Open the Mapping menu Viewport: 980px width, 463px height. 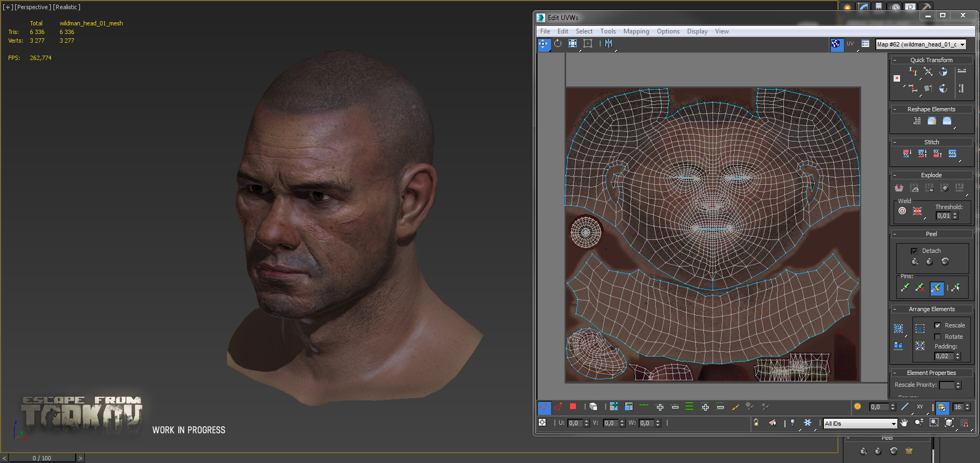(x=636, y=31)
